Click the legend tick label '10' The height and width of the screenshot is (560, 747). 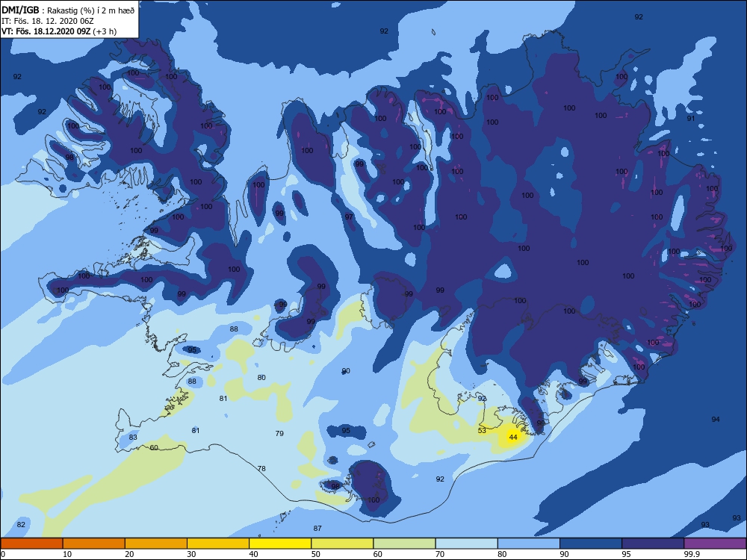67,554
